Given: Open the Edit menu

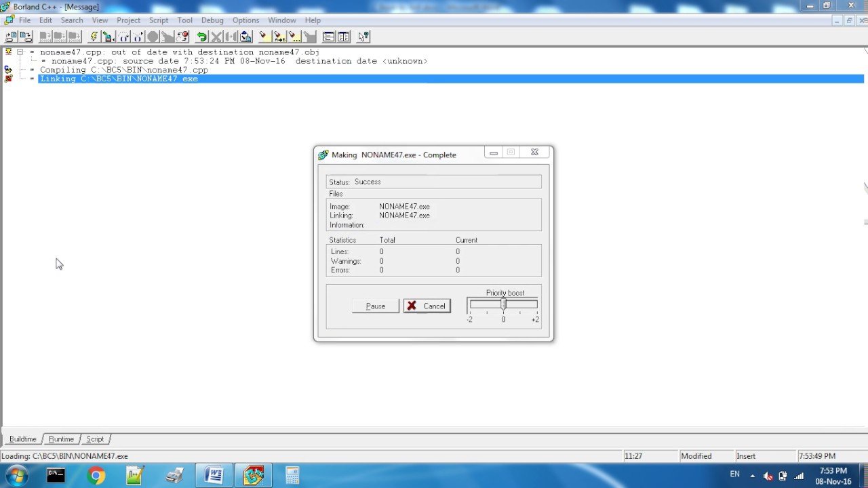Looking at the screenshot, I should point(45,20).
